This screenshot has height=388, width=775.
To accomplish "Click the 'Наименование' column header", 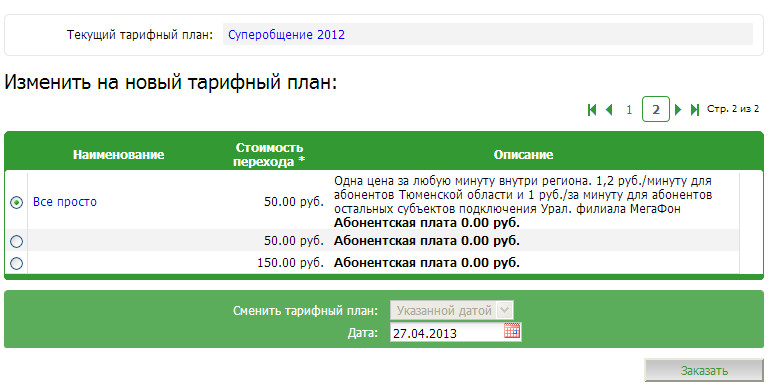I will click(x=119, y=155).
